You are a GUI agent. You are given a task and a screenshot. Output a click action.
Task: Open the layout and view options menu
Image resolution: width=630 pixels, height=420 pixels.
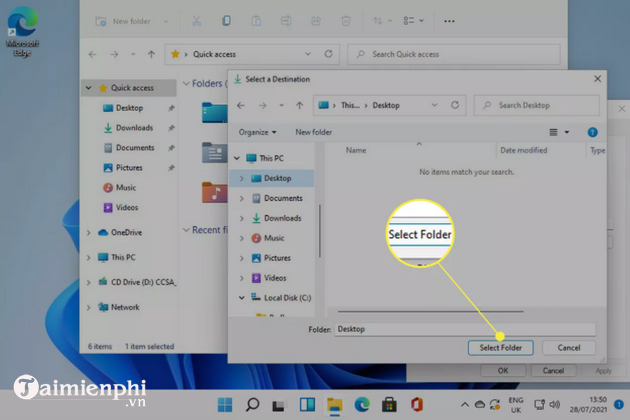(x=413, y=21)
